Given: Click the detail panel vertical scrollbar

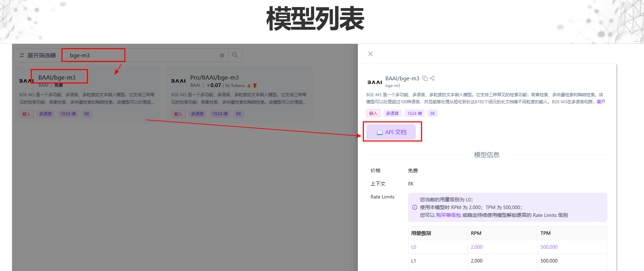Looking at the screenshot, I should (x=616, y=167).
